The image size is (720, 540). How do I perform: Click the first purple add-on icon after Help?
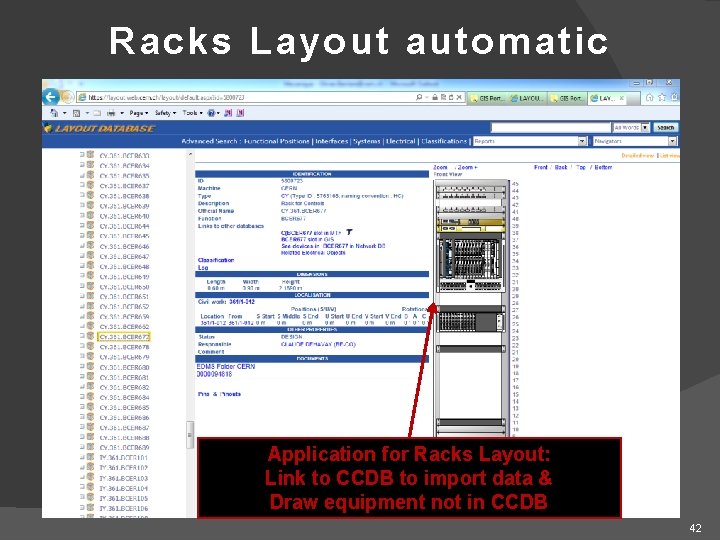click(228, 113)
